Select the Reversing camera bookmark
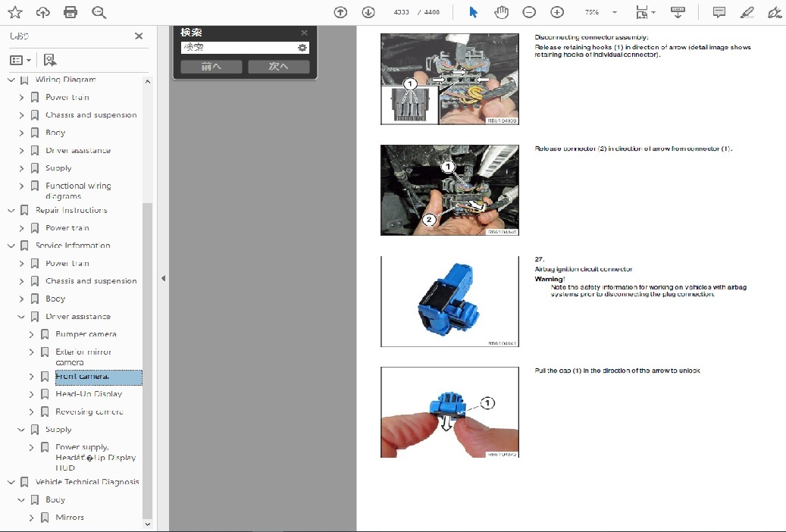Image resolution: width=786 pixels, height=532 pixels. 89,412
